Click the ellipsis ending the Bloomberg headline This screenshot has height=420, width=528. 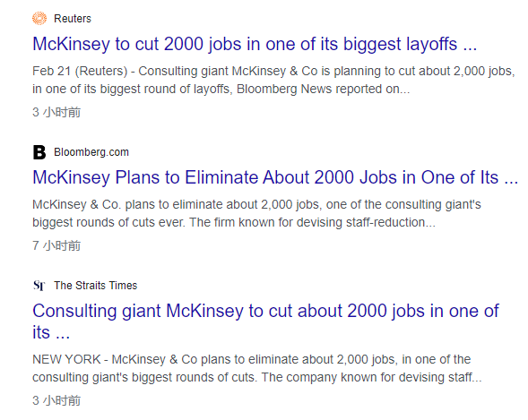tap(511, 179)
